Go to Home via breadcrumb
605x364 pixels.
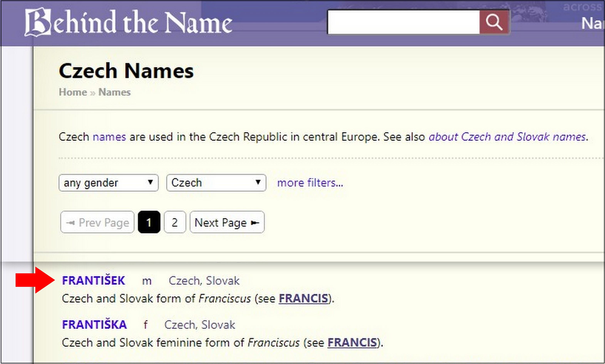[72, 92]
